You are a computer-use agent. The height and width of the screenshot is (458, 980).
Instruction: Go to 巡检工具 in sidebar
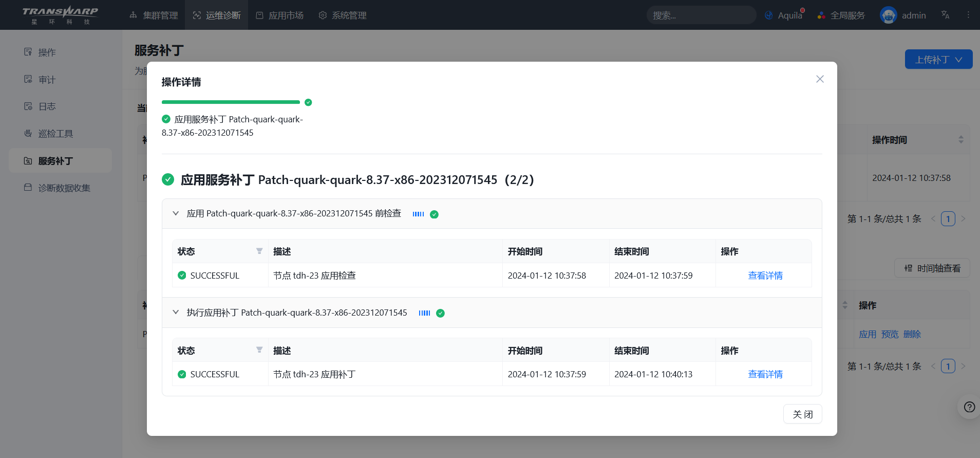click(x=60, y=134)
